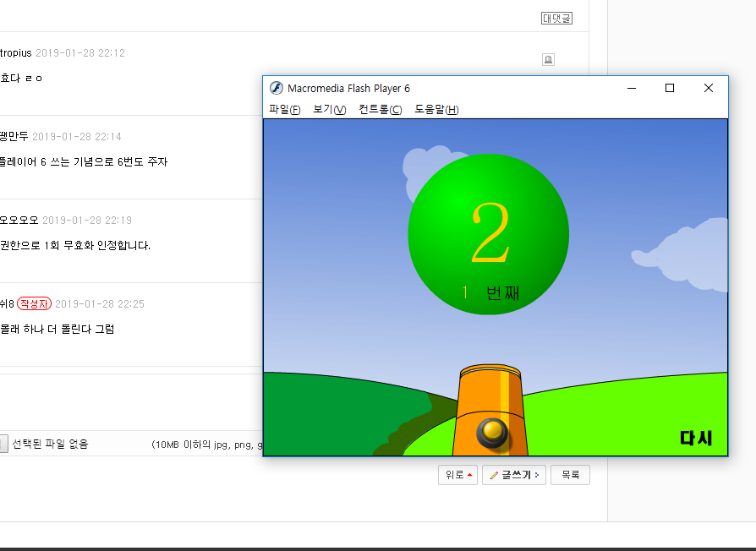Maximize the Flash Player window

tap(670, 88)
